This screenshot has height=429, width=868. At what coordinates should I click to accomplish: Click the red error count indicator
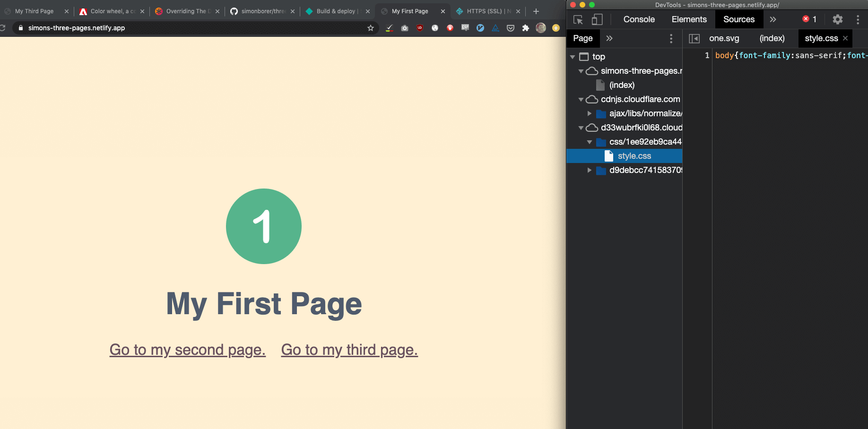[x=809, y=19]
